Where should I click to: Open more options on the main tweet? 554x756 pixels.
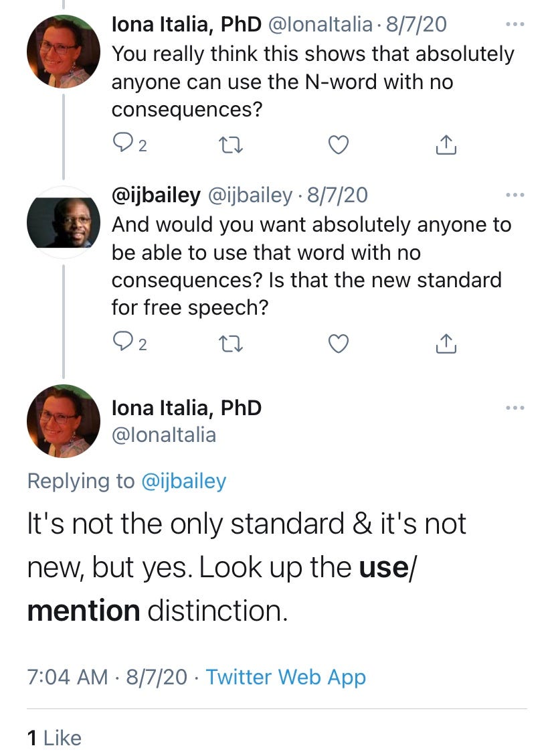[x=515, y=408]
